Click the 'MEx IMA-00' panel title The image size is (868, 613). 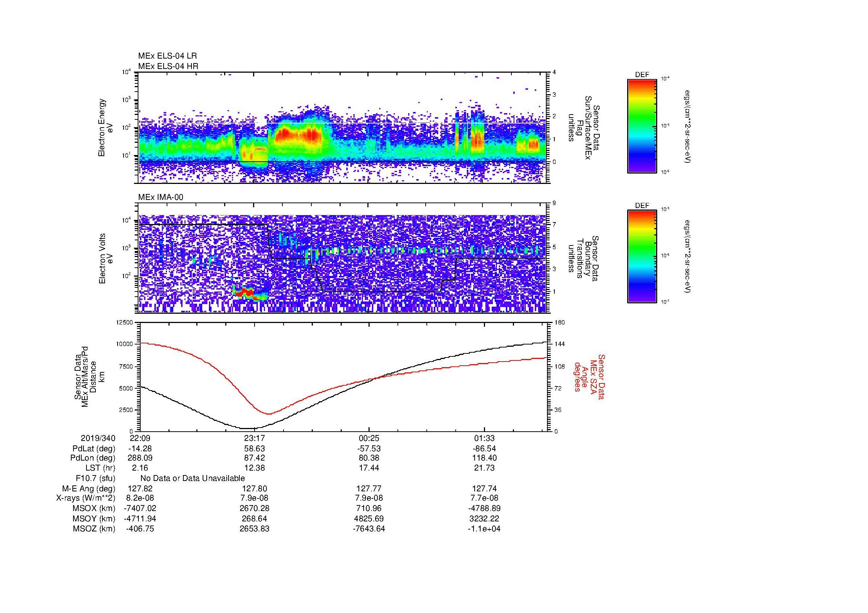coord(161,197)
